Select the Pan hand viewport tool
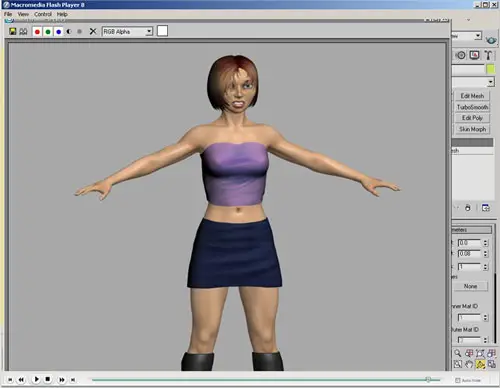The height and width of the screenshot is (388, 500). (x=469, y=364)
